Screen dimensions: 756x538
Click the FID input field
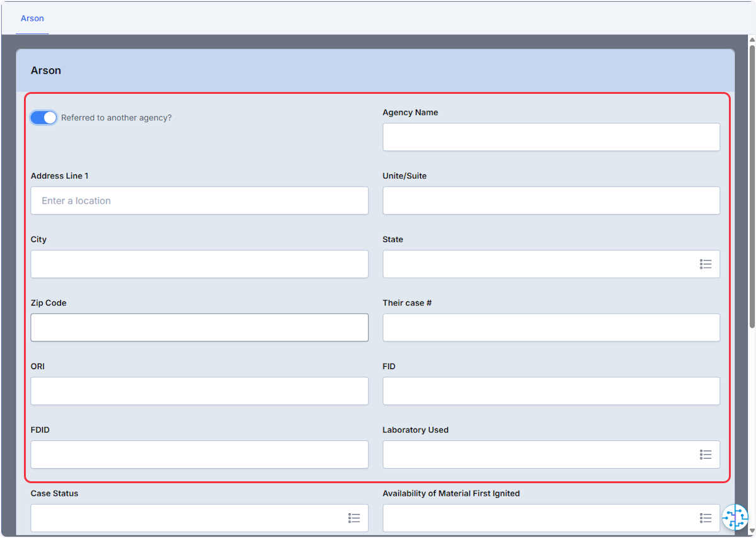point(551,391)
